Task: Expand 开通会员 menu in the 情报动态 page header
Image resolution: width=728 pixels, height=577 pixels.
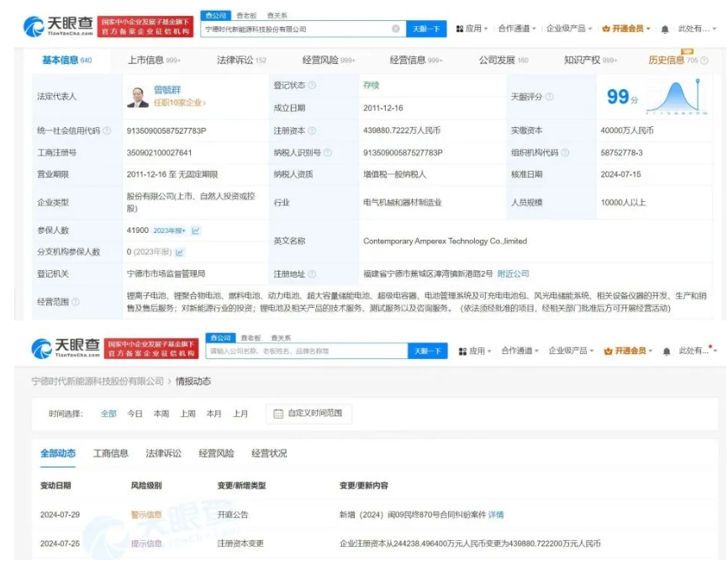Action: click(x=628, y=351)
